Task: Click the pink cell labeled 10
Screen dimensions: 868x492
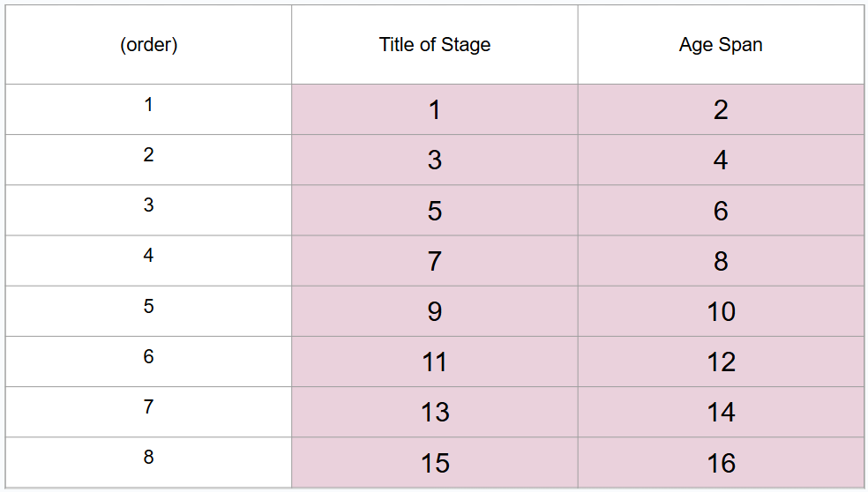Action: [x=721, y=311]
